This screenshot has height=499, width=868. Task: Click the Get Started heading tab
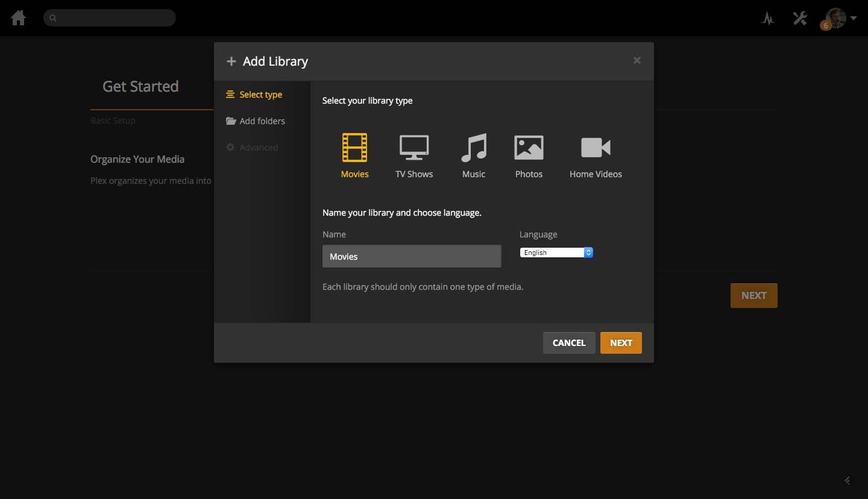[140, 86]
